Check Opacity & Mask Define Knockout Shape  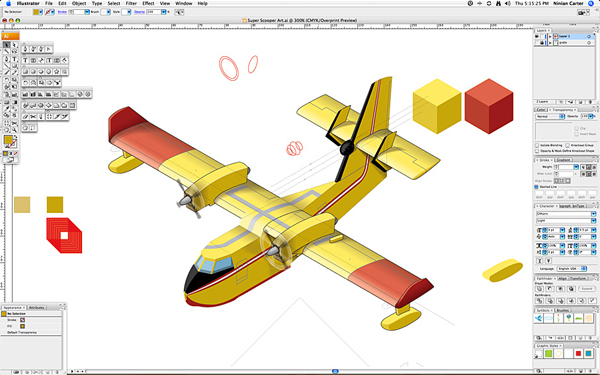[537, 151]
